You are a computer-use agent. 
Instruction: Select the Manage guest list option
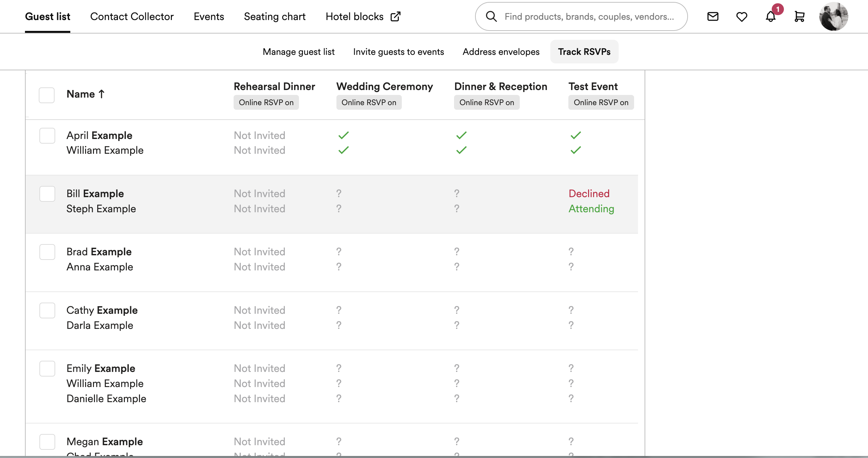tap(299, 52)
